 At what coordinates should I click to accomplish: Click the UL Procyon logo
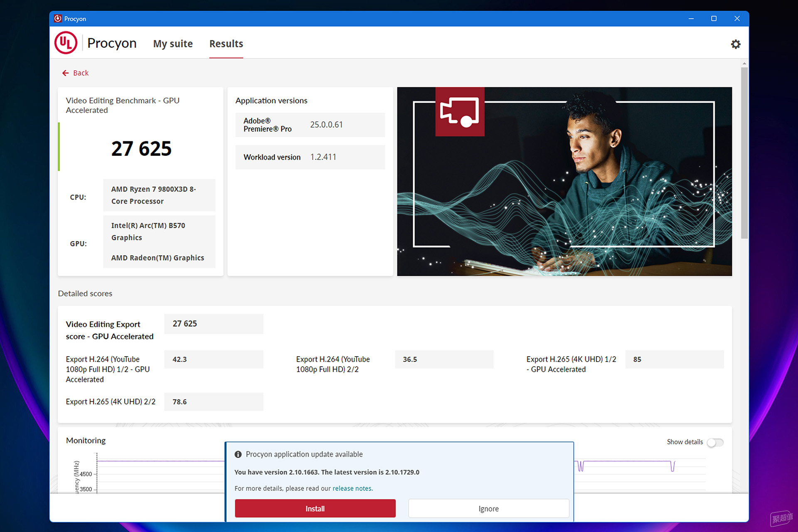[66, 43]
